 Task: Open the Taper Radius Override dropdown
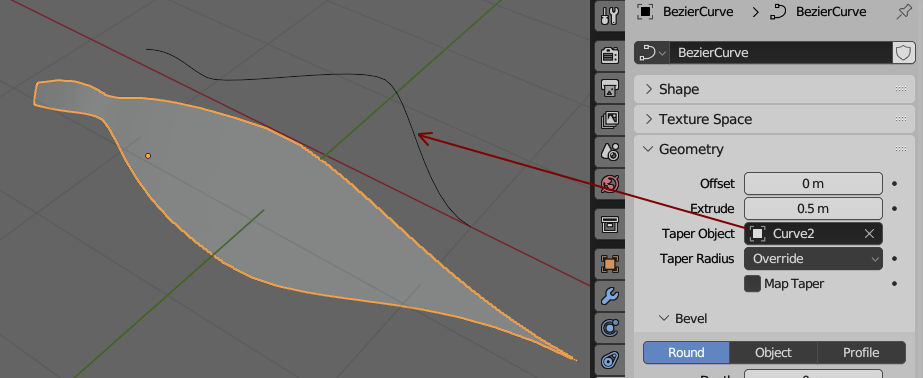point(813,258)
